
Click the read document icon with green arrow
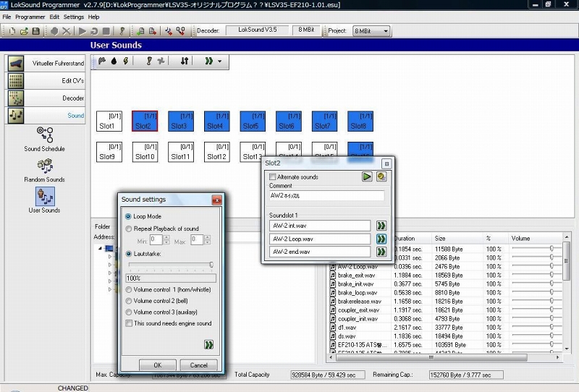pos(140,31)
